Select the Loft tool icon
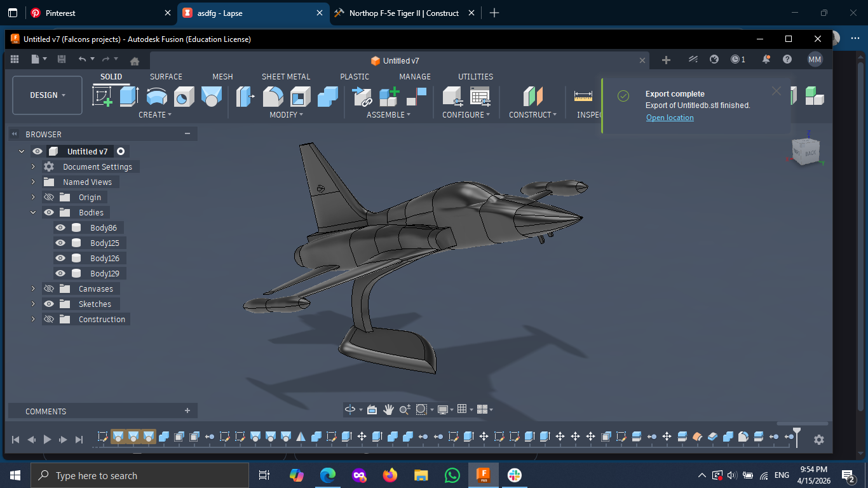 click(x=212, y=97)
